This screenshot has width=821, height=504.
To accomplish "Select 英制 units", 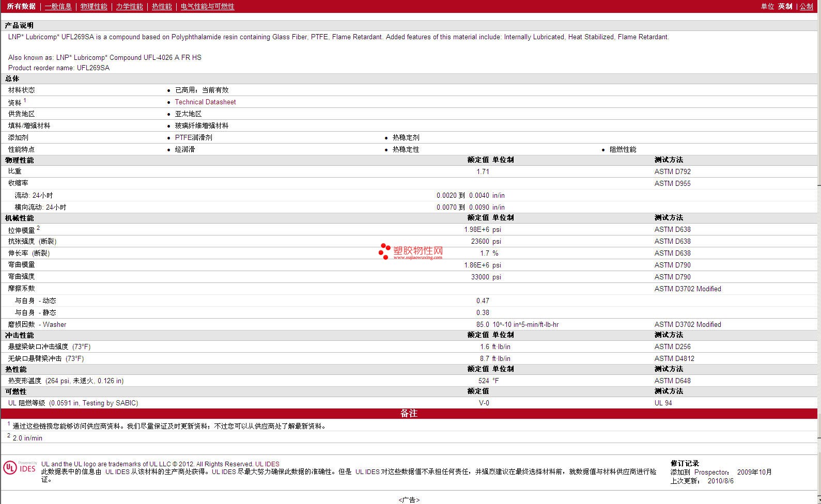I will pyautogui.click(x=785, y=6).
